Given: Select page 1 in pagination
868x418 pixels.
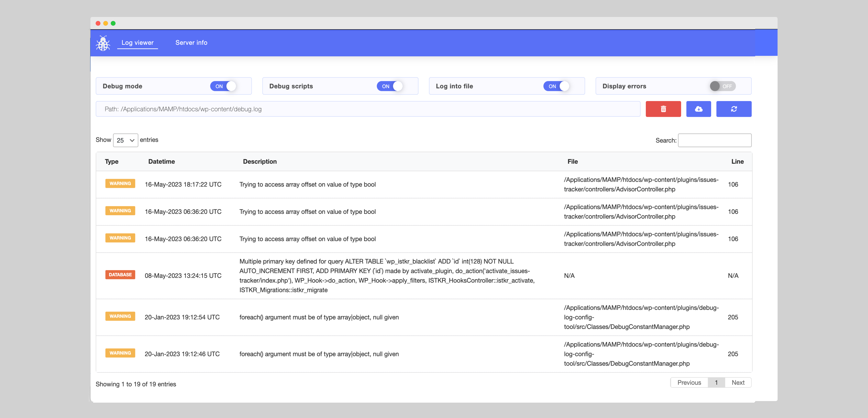Looking at the screenshot, I should 716,383.
